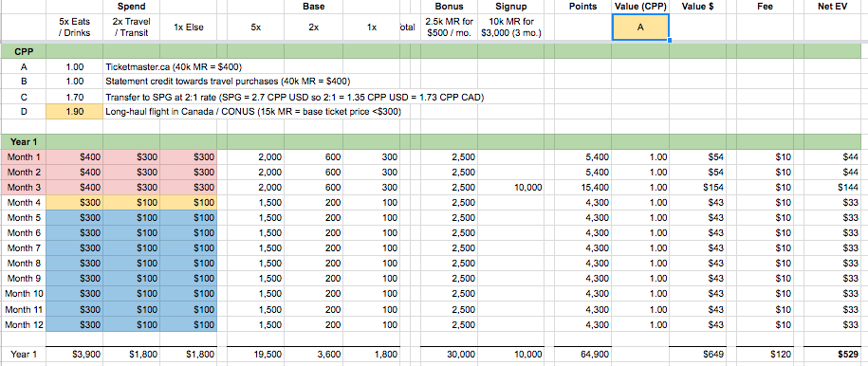The image size is (868, 366).
Task: Click the Month 11 Value $43 cell
Action: pos(697,308)
